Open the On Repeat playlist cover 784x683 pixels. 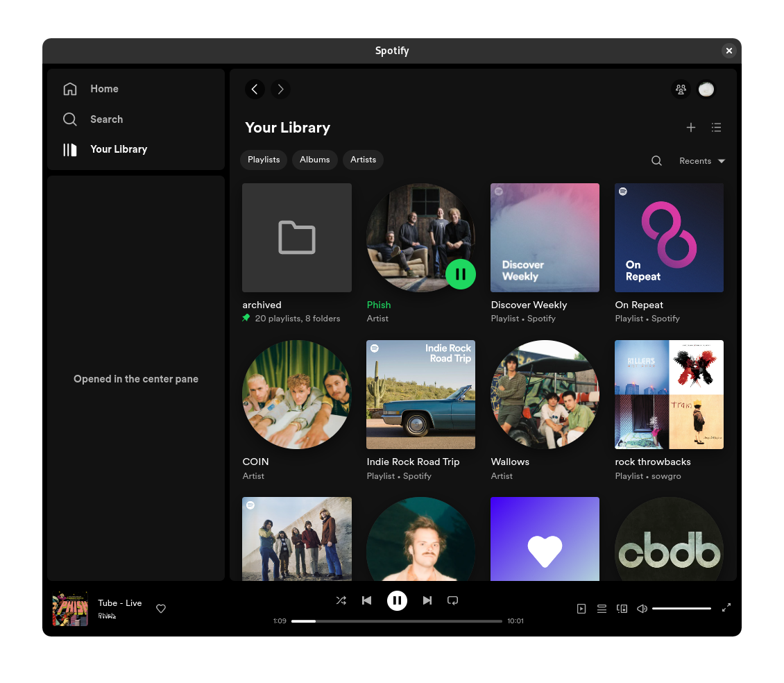coord(669,237)
